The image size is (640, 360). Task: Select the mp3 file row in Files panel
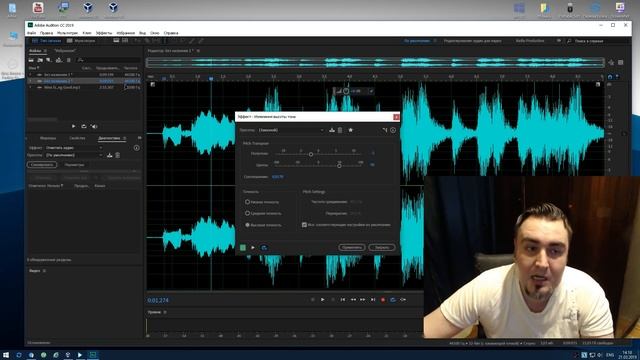pyautogui.click(x=84, y=87)
